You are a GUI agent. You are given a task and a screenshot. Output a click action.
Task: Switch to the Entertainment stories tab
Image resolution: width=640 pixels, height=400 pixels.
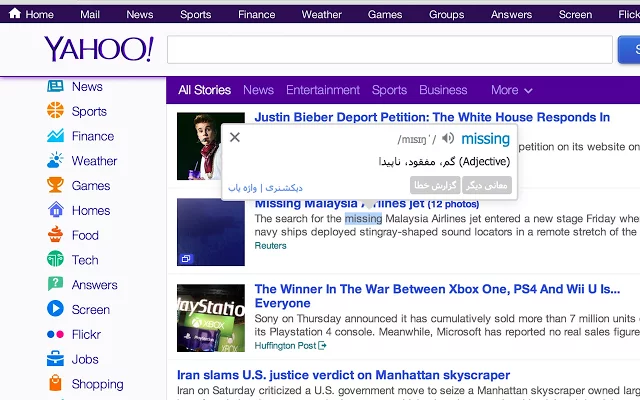coord(322,90)
